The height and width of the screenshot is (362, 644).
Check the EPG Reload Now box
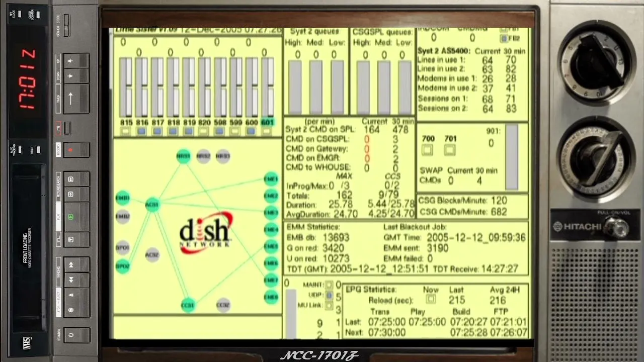431,300
